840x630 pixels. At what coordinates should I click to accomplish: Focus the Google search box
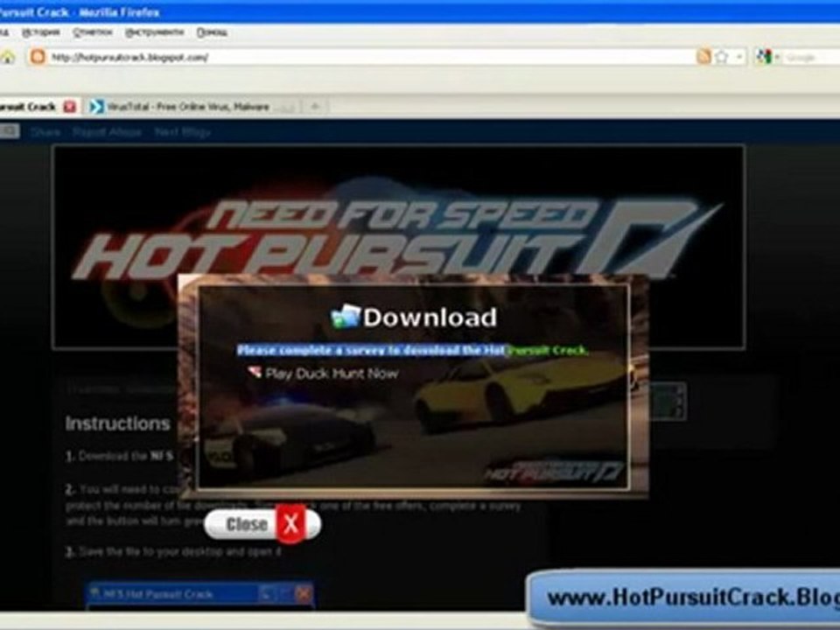[810, 58]
